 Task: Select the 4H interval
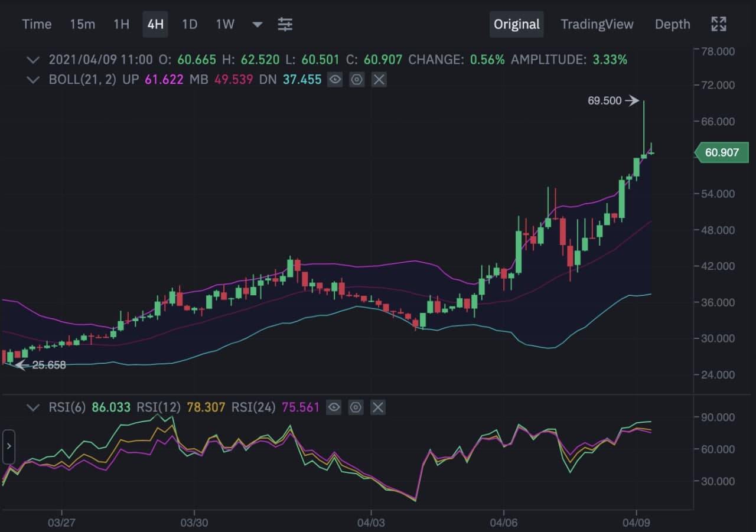[155, 24]
